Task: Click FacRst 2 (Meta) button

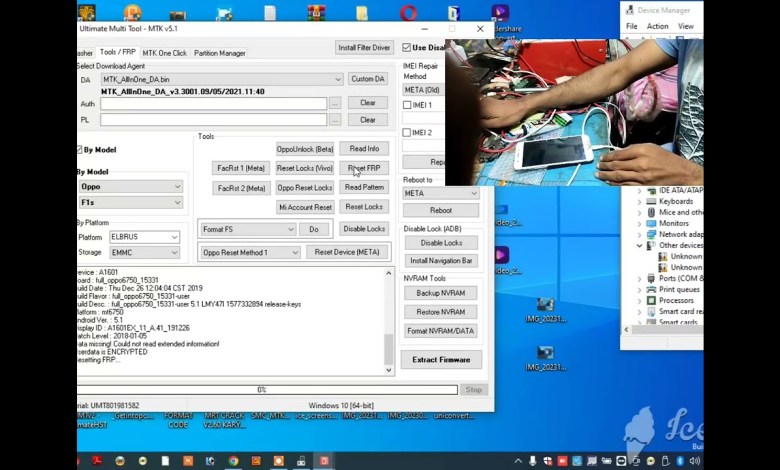Action: point(241,188)
